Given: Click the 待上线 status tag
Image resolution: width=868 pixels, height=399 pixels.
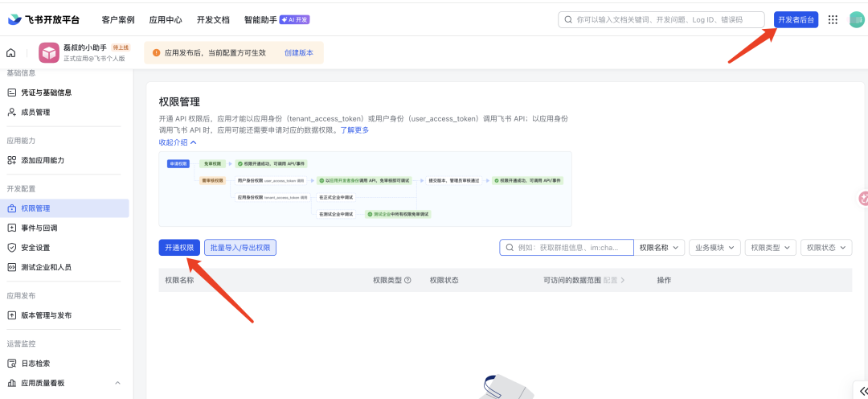Looking at the screenshot, I should pos(120,47).
